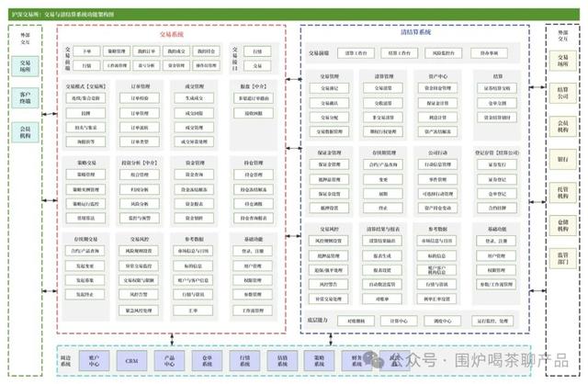Select the 我的订单 box in the trading front end
Screen dimensions: 588x384
click(x=147, y=51)
